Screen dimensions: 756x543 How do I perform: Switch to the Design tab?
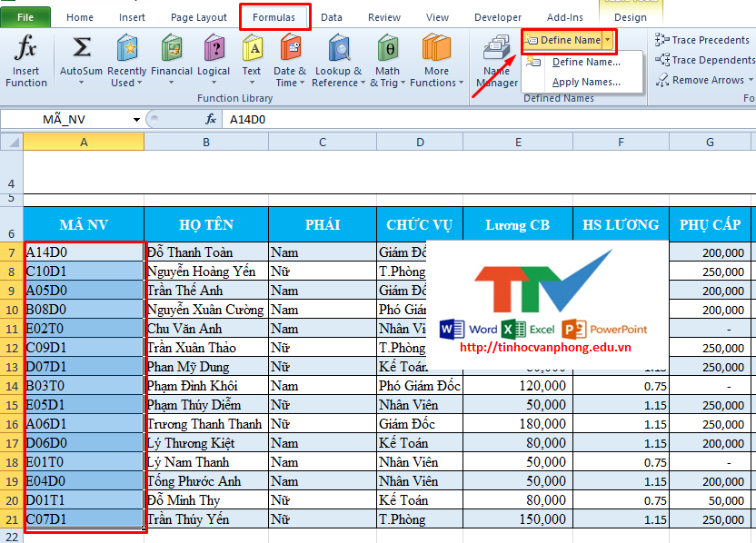click(631, 17)
